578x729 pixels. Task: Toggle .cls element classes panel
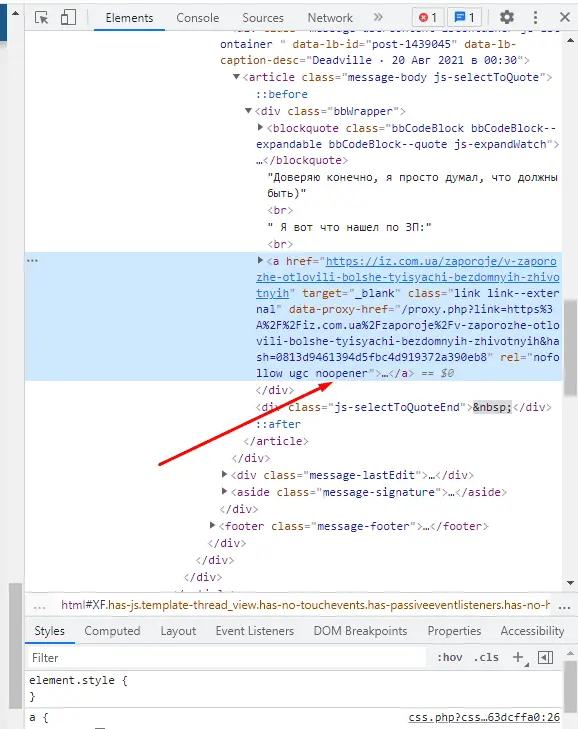[x=486, y=657]
